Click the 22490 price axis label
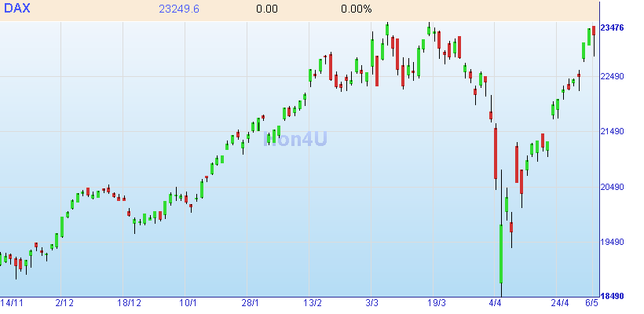The image size is (644, 314). click(613, 76)
